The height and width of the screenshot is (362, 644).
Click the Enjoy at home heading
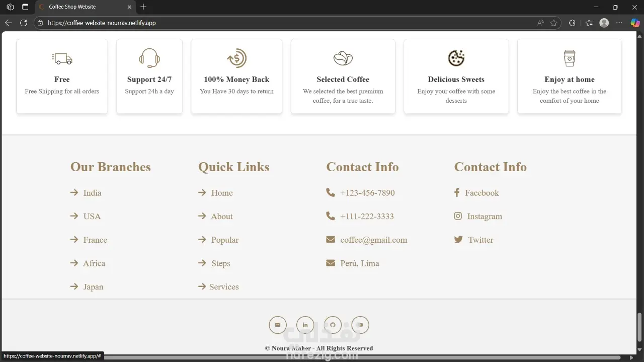pyautogui.click(x=570, y=80)
